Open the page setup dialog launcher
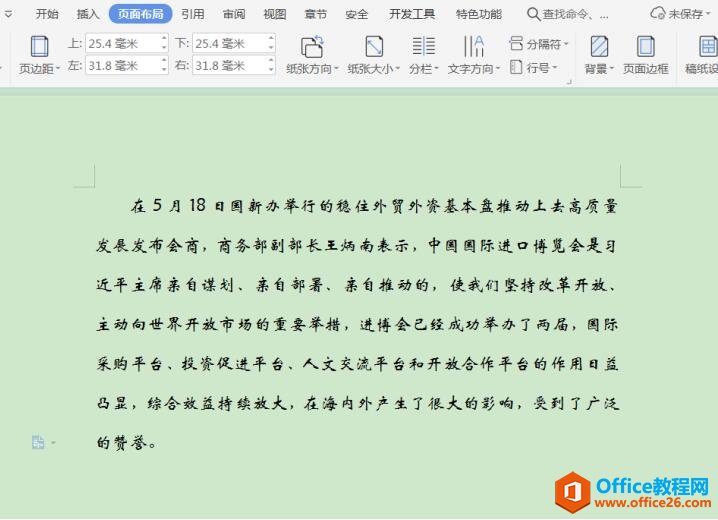The height and width of the screenshot is (520, 718). click(x=569, y=82)
